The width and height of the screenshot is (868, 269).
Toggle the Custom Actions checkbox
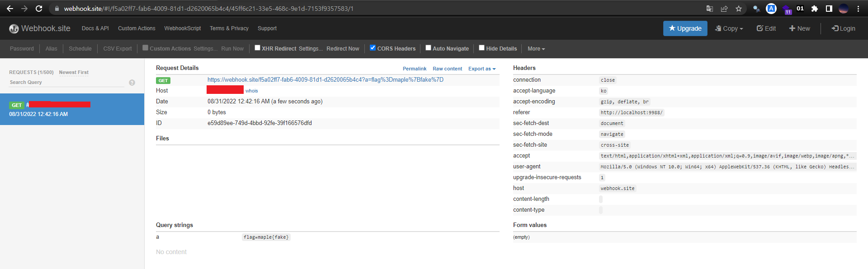tap(146, 48)
